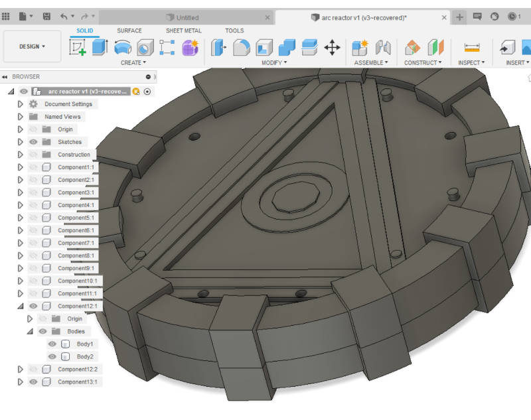Open the MODIFY menu dropdown
This screenshot has height=420, width=531.
(x=274, y=62)
